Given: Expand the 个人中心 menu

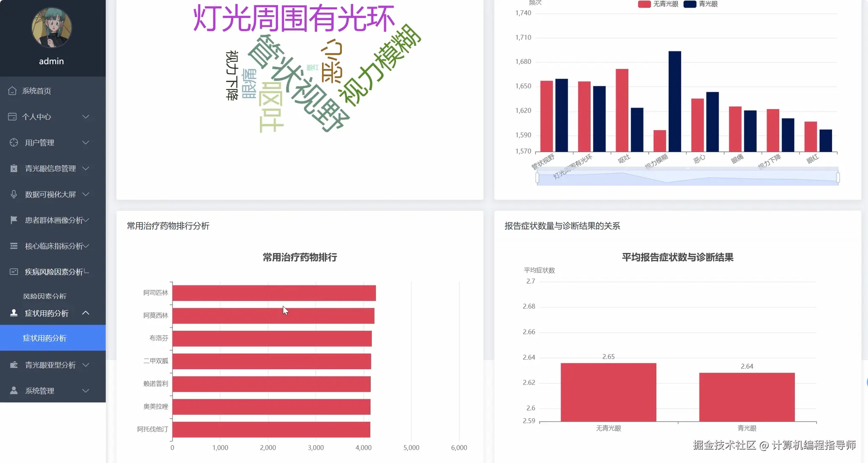Looking at the screenshot, I should click(46, 117).
